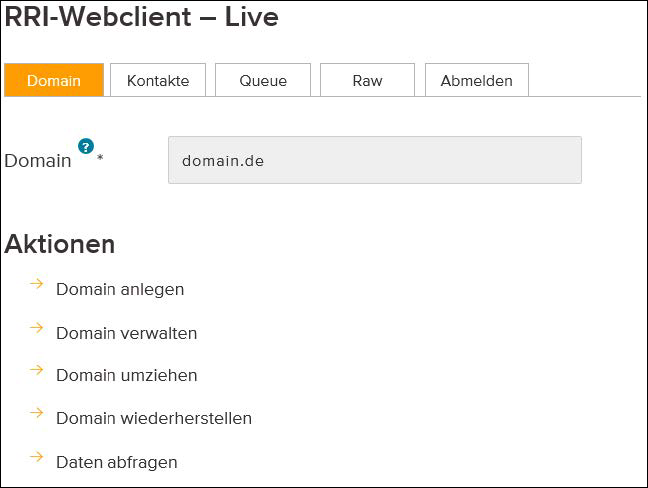Click the Aktionen section heading

click(60, 244)
